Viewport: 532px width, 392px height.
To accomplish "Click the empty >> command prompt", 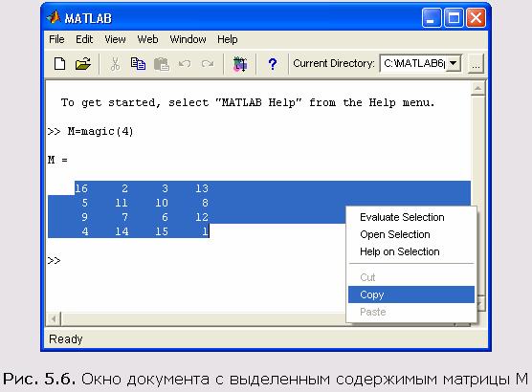I will [54, 260].
